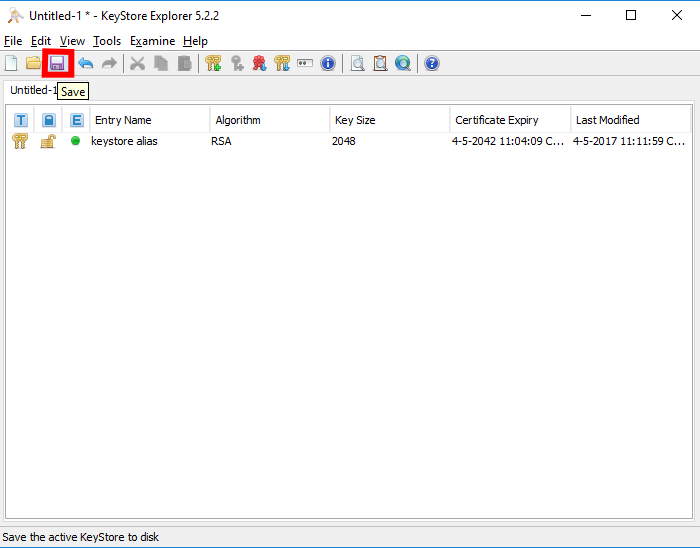The image size is (700, 548).
Task: Click the Generate Secret Key icon
Action: pyautogui.click(x=237, y=63)
